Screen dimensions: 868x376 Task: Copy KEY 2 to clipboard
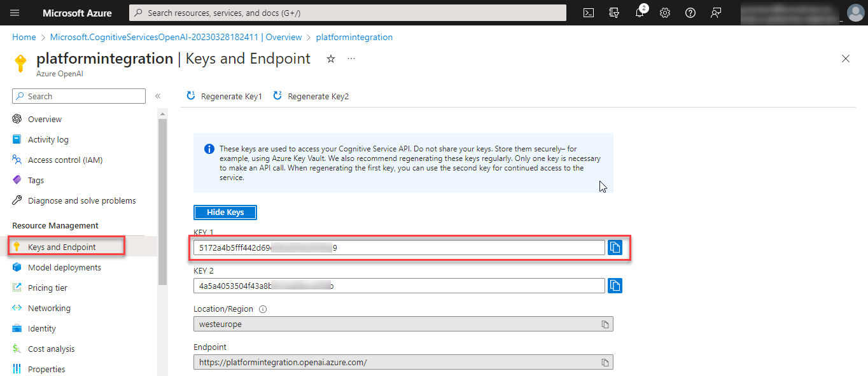[615, 286]
